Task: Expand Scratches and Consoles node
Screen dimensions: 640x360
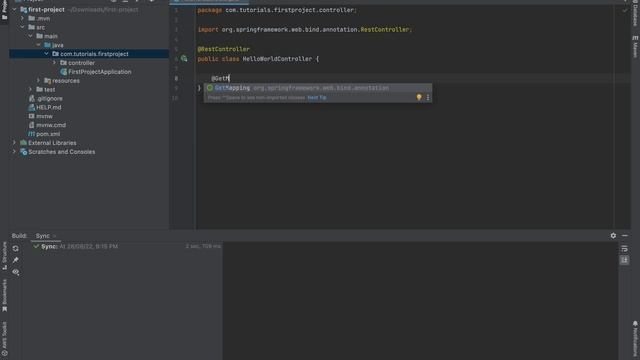Action: tap(14, 152)
